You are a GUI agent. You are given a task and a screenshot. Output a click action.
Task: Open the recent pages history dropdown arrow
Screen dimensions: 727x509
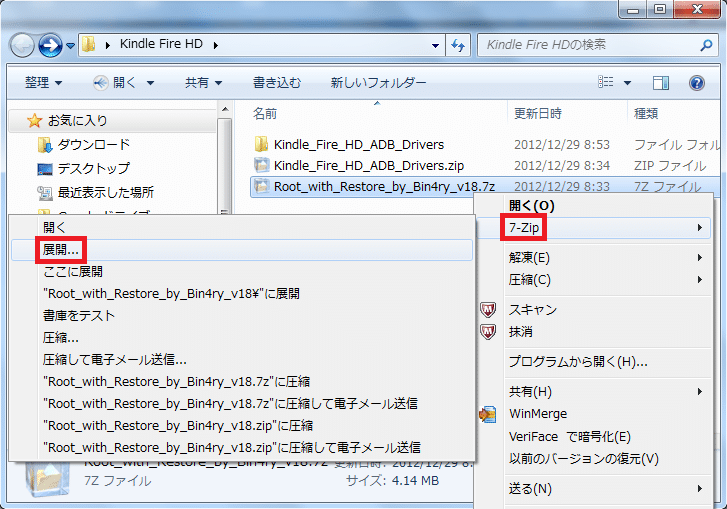click(70, 45)
